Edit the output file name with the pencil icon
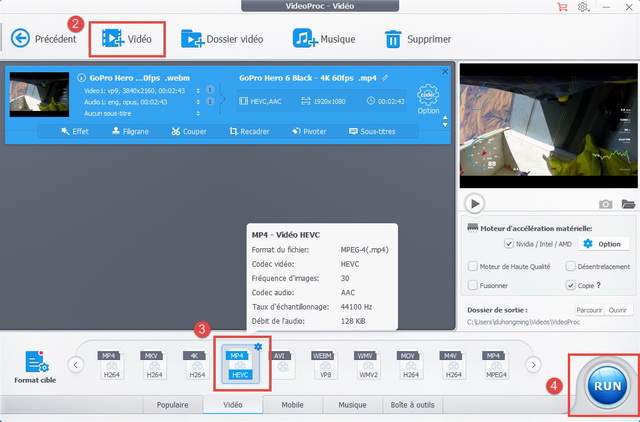 click(385, 78)
